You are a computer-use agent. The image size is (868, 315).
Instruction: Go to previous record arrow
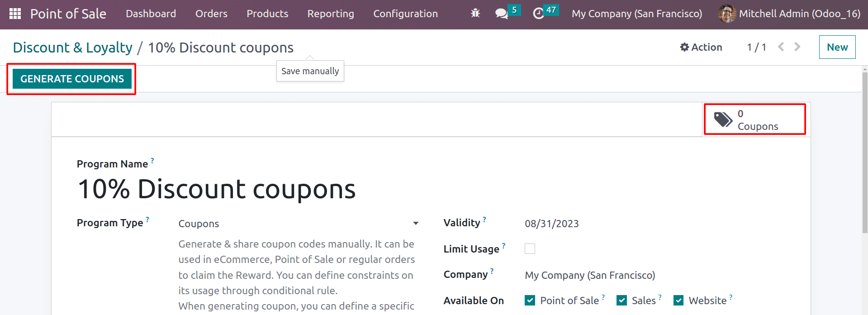[x=781, y=47]
